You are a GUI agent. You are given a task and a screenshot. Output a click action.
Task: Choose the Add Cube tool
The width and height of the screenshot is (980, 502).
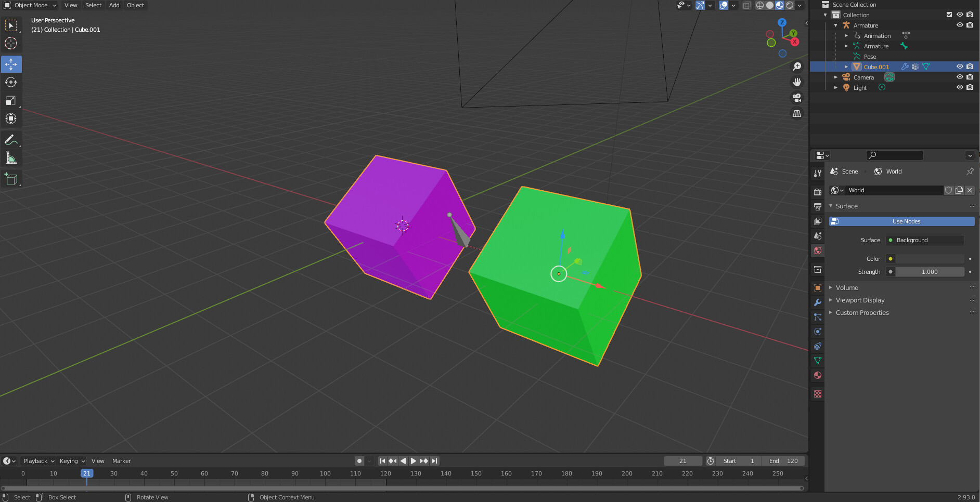[11, 179]
